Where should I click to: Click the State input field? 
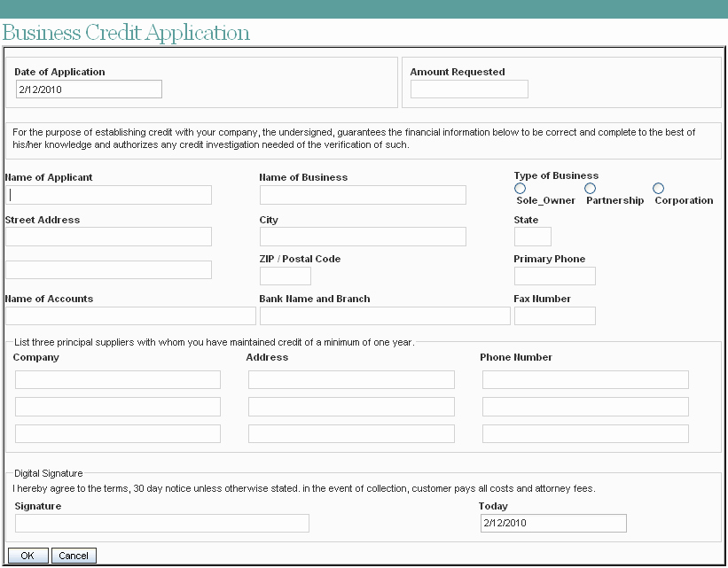pyautogui.click(x=533, y=237)
